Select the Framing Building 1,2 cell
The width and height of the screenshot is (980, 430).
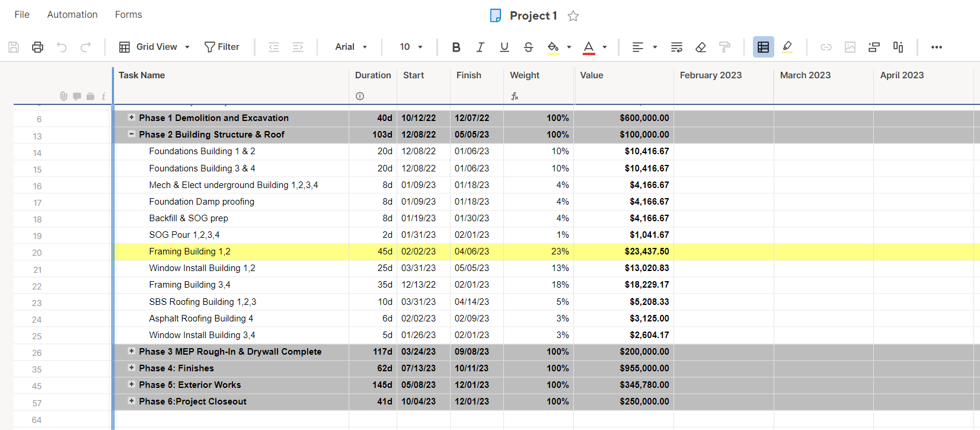(231, 251)
